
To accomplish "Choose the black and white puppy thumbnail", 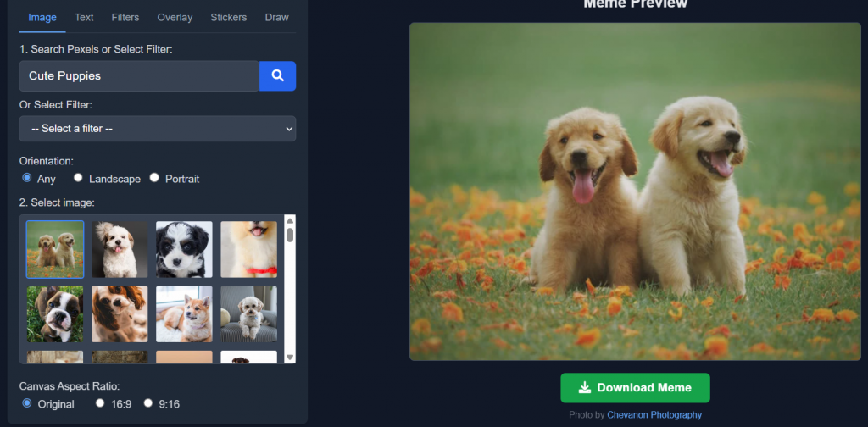I will pyautogui.click(x=184, y=249).
